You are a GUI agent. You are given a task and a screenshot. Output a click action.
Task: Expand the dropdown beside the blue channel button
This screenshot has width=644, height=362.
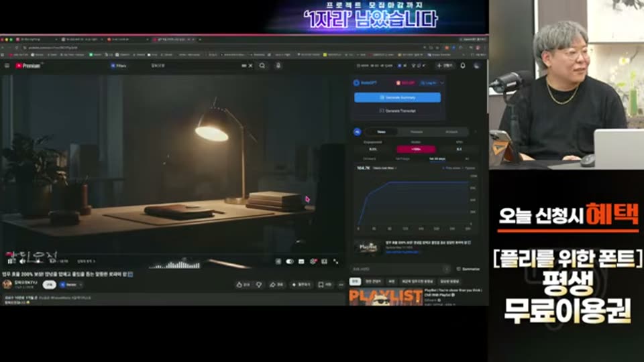81,284
